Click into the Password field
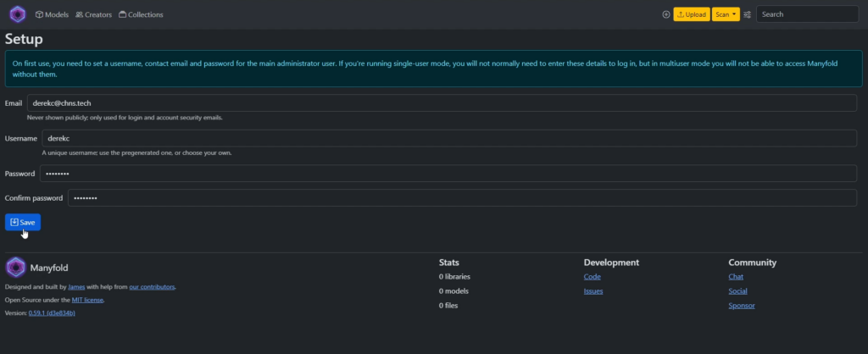868x354 pixels. [448, 173]
